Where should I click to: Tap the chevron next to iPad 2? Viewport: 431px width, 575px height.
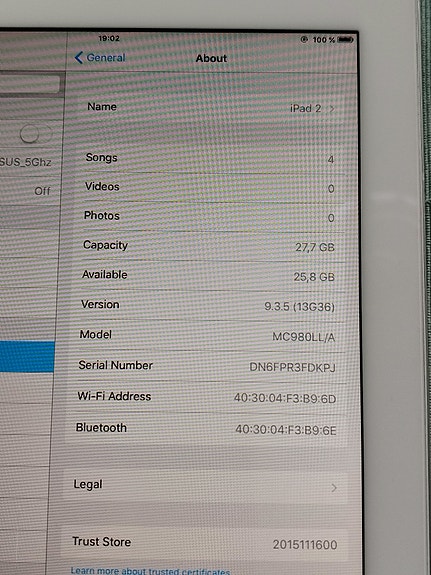(332, 109)
